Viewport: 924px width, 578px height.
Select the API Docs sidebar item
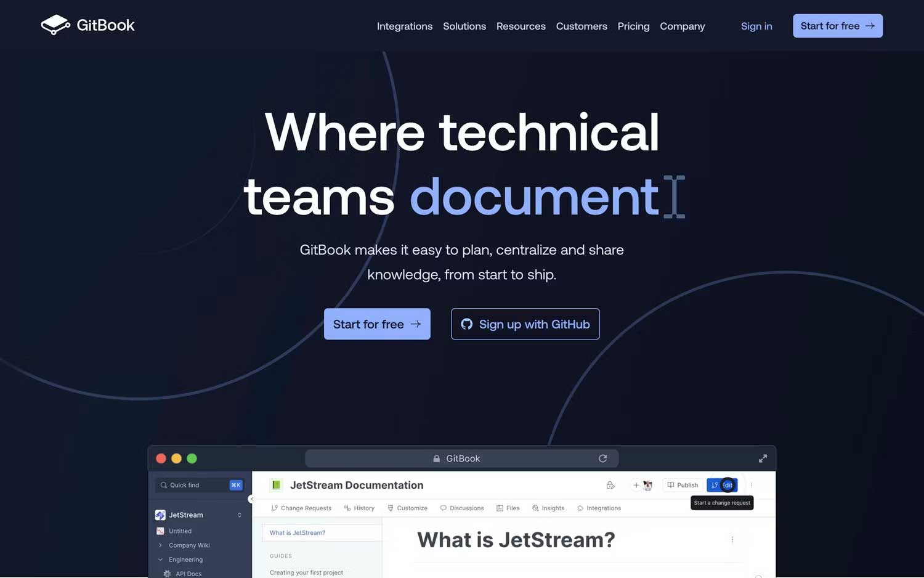pyautogui.click(x=188, y=574)
